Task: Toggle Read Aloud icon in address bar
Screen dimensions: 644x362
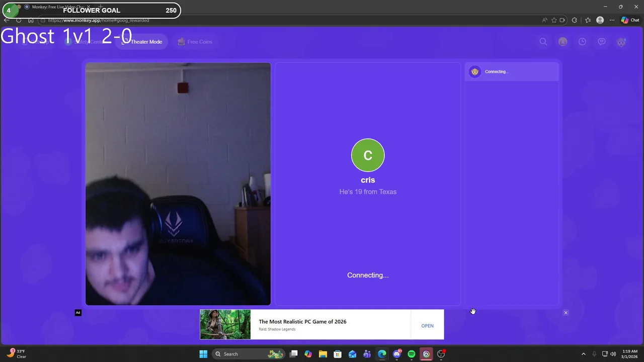Action: (x=544, y=20)
